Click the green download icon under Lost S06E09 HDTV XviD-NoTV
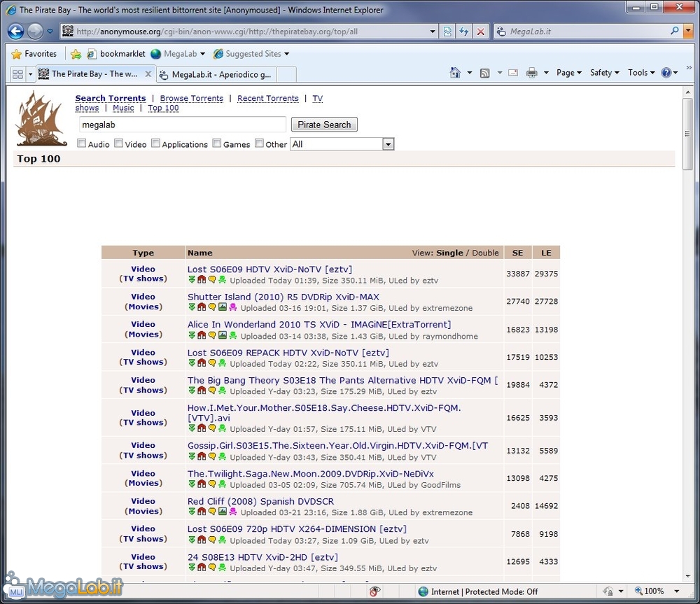The height and width of the screenshot is (604, 700). (192, 279)
